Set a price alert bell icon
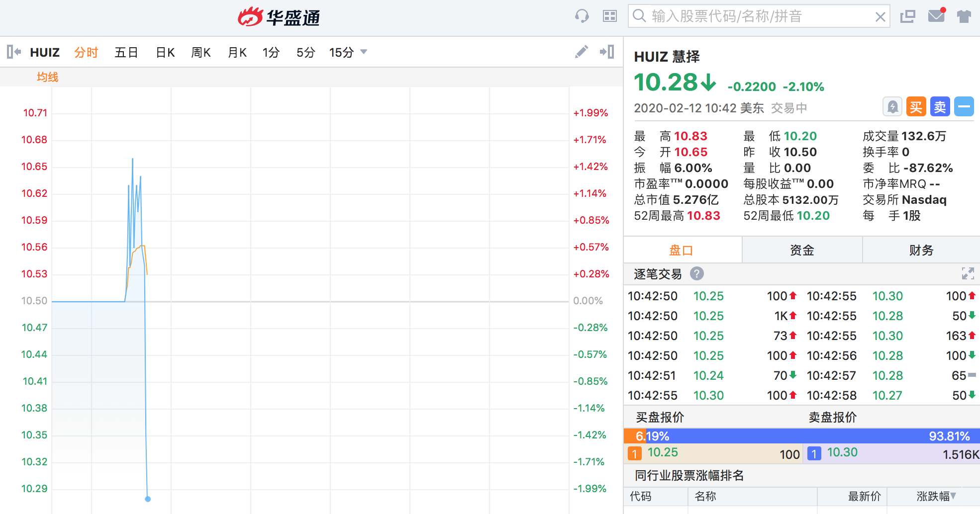This screenshot has width=980, height=514. click(892, 107)
